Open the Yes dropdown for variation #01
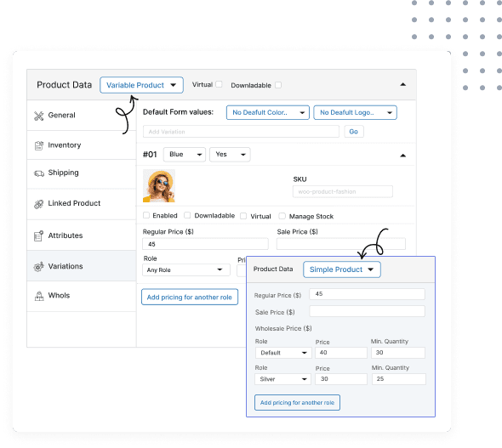The height and width of the screenshot is (448, 502). (x=230, y=155)
